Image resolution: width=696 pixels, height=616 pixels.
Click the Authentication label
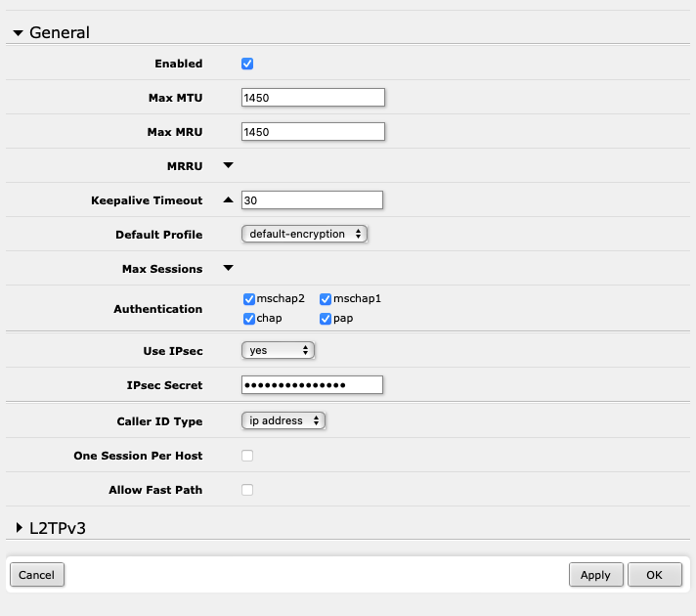tap(158, 309)
